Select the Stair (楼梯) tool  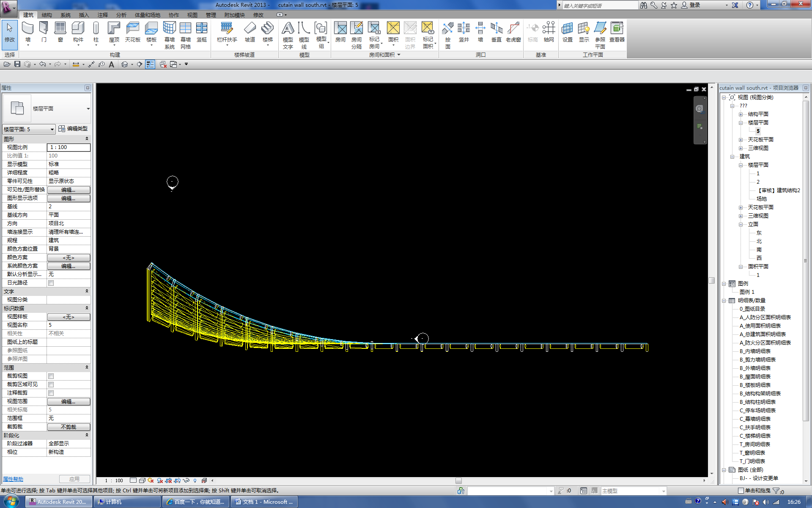(268, 32)
